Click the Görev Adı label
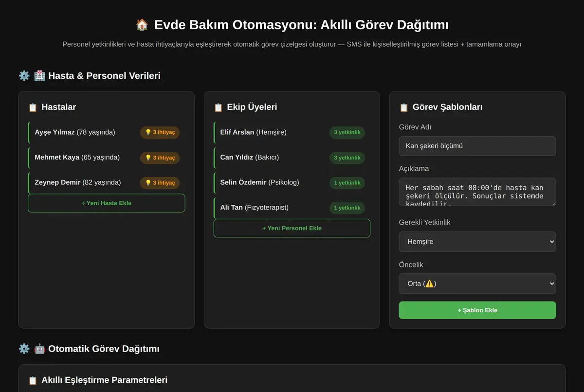 coord(415,127)
